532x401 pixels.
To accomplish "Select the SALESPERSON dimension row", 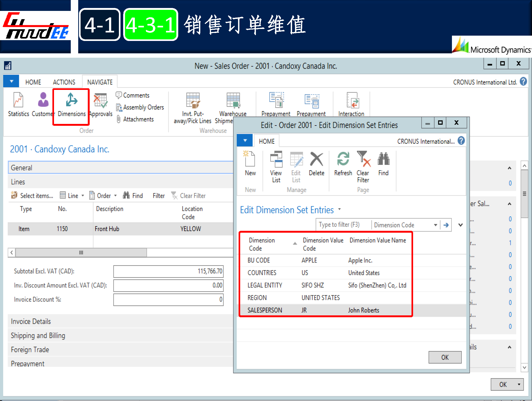I will tap(265, 310).
